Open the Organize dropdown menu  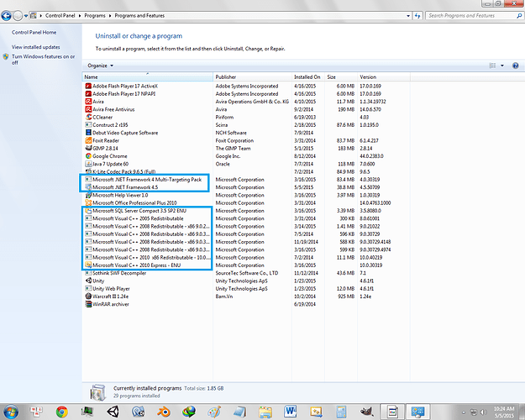point(101,66)
